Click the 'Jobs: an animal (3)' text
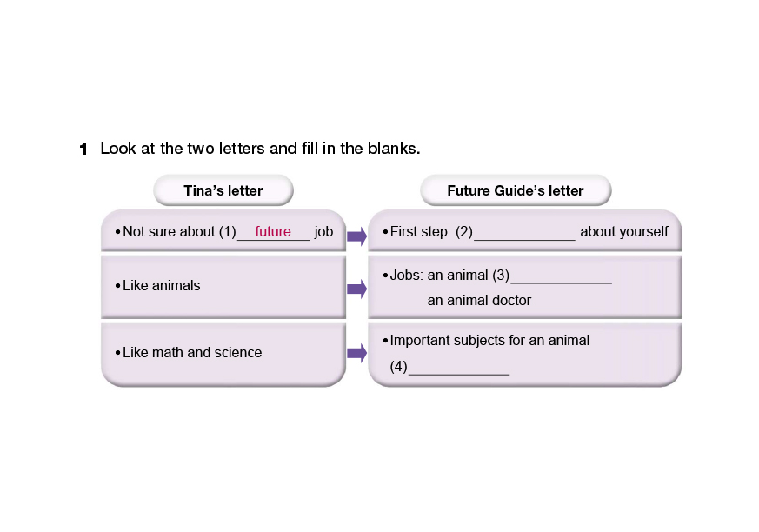This screenshot has height=532, width=759. (449, 276)
